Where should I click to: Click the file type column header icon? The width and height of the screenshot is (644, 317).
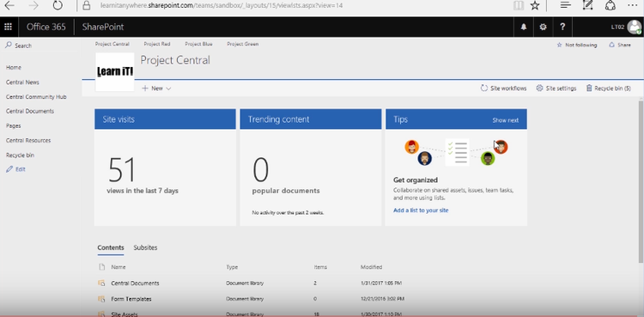[x=102, y=267]
